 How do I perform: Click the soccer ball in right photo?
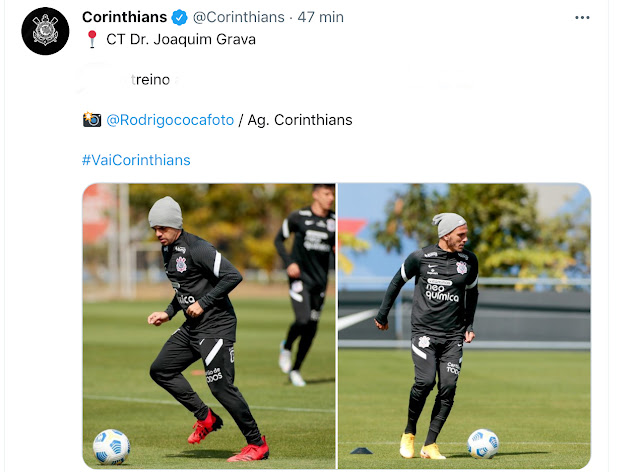click(x=483, y=443)
